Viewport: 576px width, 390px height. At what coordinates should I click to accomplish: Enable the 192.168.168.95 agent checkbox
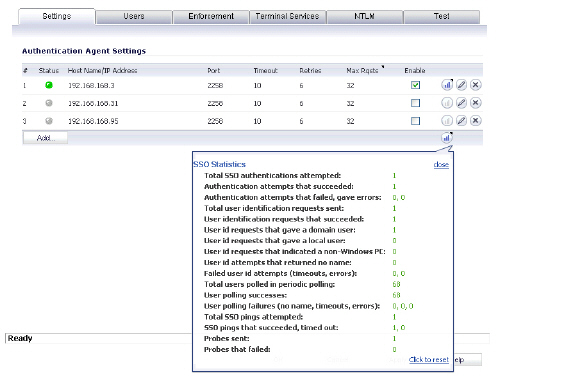pyautogui.click(x=415, y=121)
